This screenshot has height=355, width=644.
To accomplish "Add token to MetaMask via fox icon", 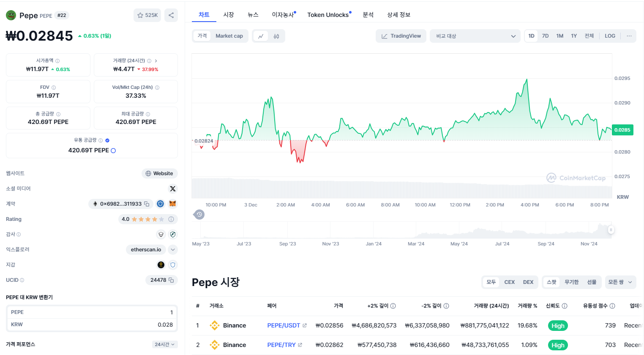I will pyautogui.click(x=172, y=204).
